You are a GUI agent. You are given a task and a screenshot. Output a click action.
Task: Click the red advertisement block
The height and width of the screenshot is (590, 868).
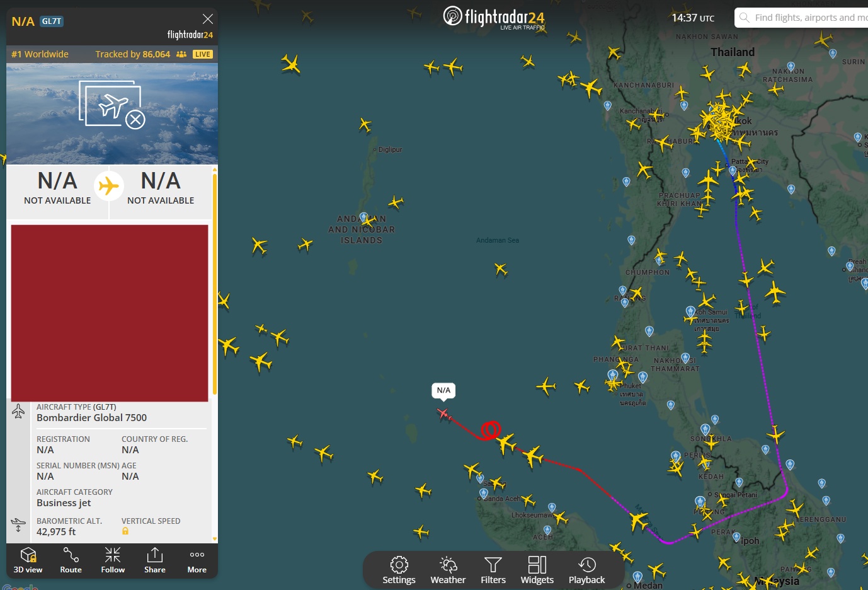tap(110, 313)
